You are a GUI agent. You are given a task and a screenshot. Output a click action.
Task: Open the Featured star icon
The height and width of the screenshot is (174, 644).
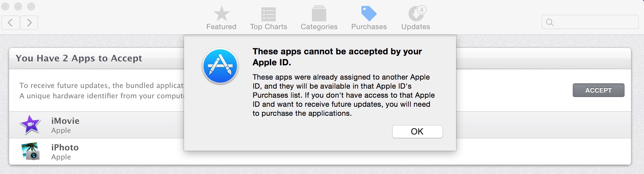point(222,14)
